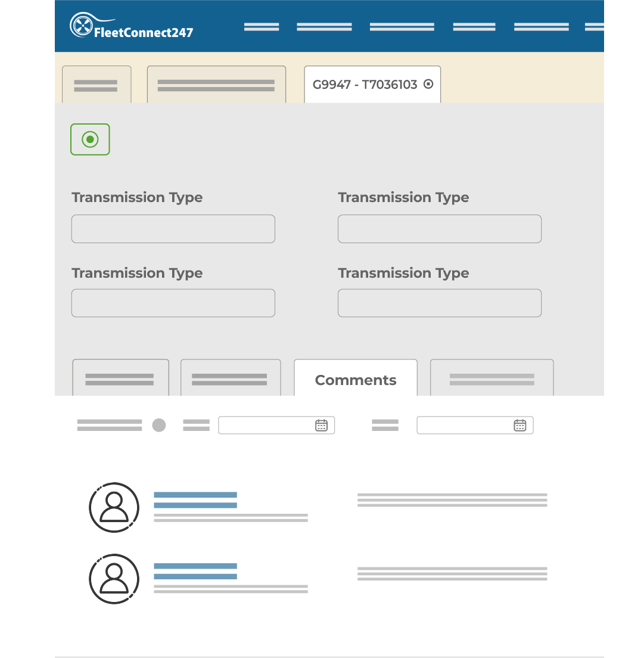The image size is (644, 658).
Task: Click the green record target button
Action: point(90,139)
